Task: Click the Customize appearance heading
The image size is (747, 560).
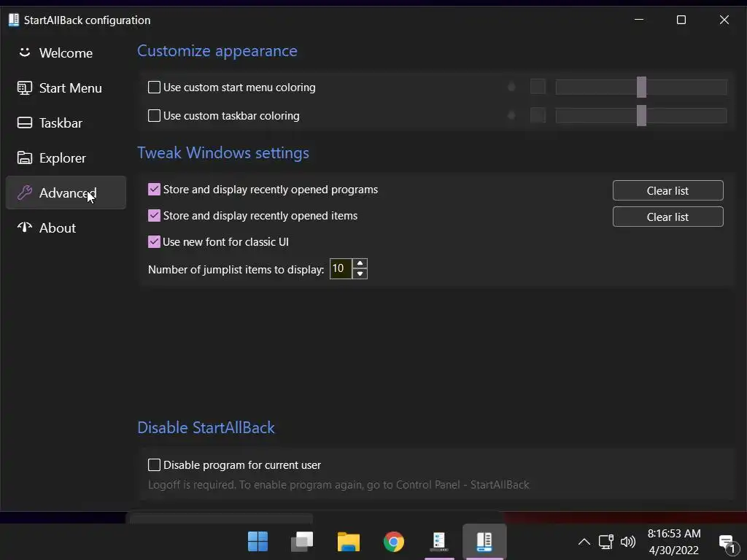Action: [x=217, y=51]
